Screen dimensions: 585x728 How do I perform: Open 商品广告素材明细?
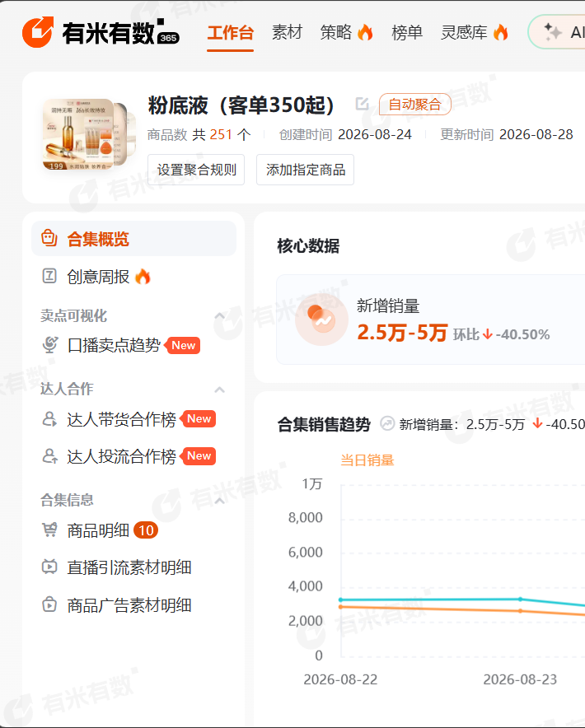(129, 605)
